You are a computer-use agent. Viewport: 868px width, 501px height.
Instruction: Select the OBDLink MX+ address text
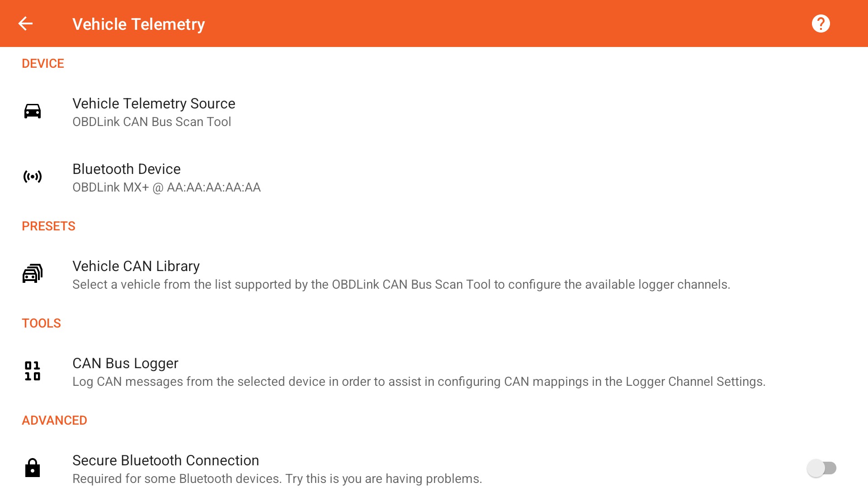pyautogui.click(x=166, y=187)
